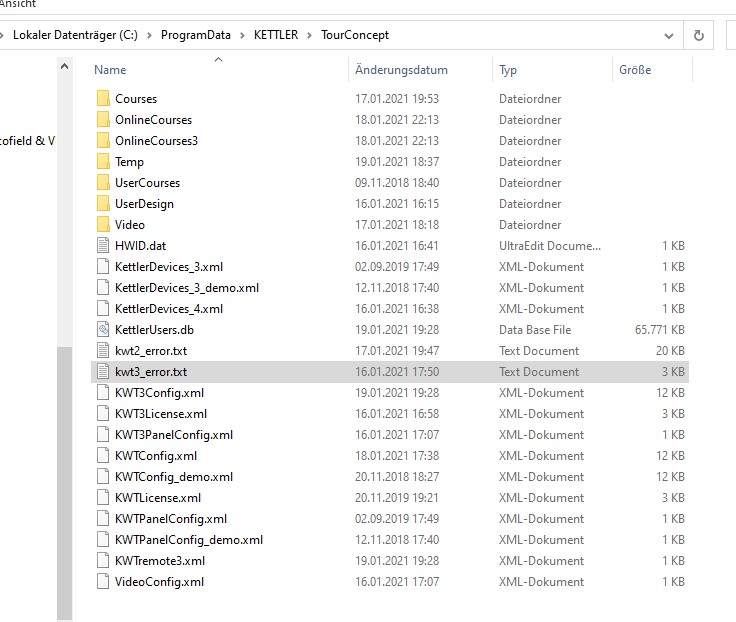This screenshot has height=622, width=736.
Task: Navigate to Lokaler Datenträger (C:) breadcrumb
Action: (75, 35)
